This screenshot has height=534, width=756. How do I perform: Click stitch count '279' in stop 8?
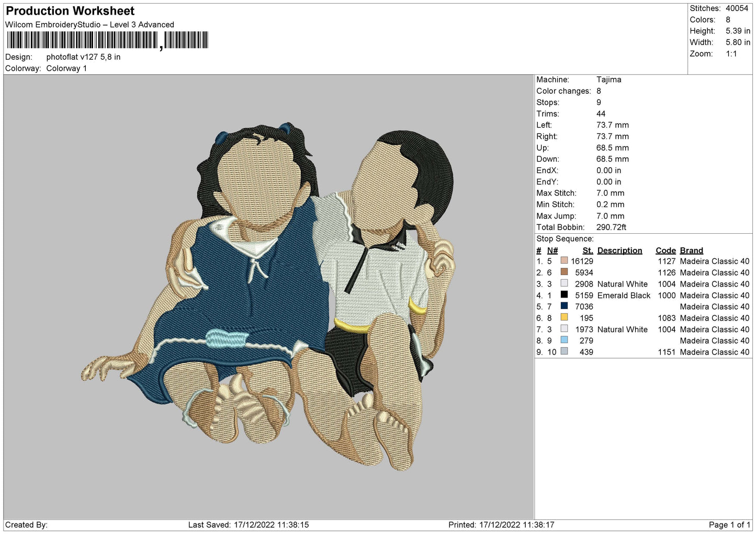tap(586, 340)
